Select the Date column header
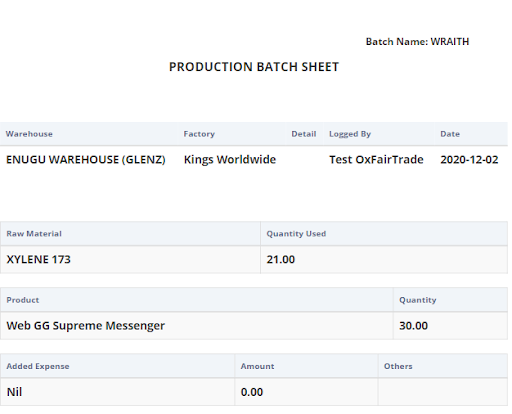Image resolution: width=512 pixels, height=414 pixels. click(450, 134)
